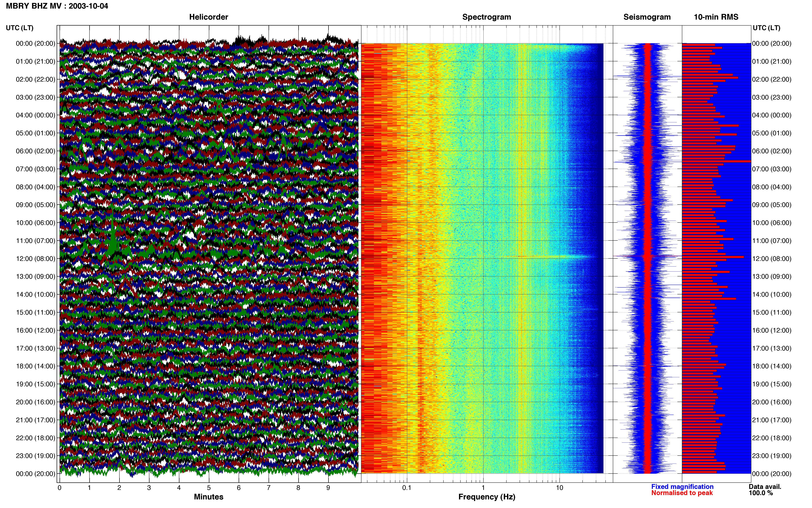The height and width of the screenshot is (508, 812).
Task: Click the 0.1 tick on Frequency axis
Action: (x=407, y=488)
